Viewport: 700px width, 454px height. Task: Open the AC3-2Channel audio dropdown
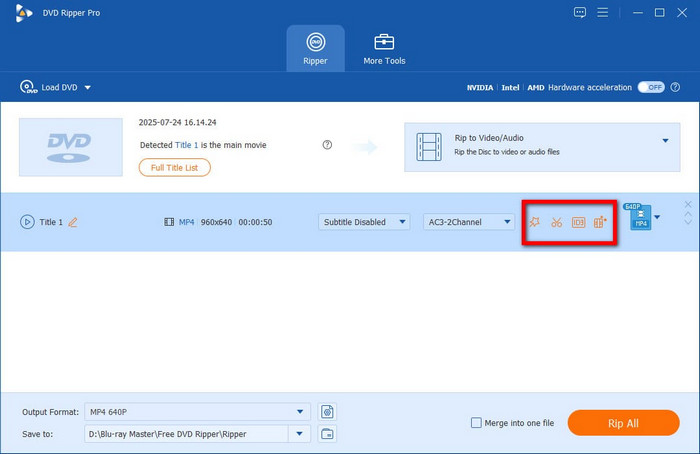click(468, 222)
